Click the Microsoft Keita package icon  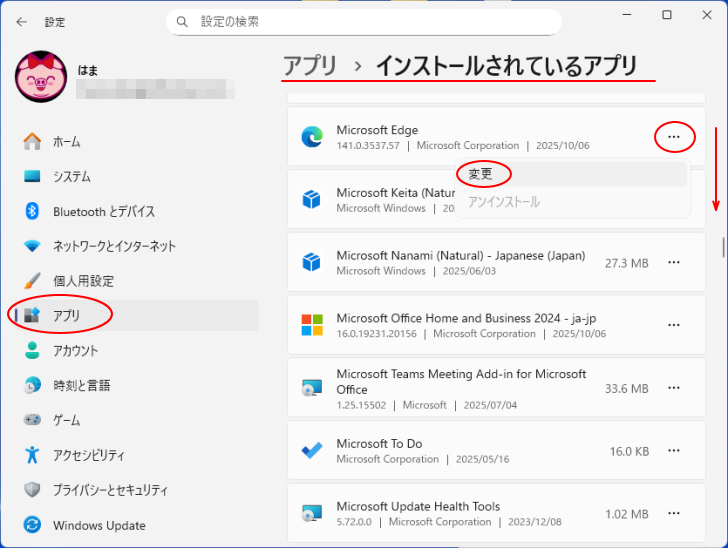click(x=312, y=199)
